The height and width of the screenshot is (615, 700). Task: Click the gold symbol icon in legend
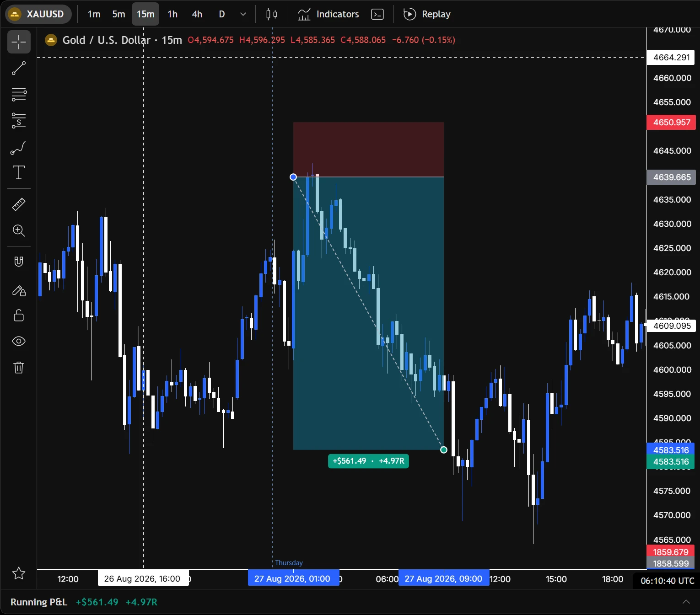(51, 40)
